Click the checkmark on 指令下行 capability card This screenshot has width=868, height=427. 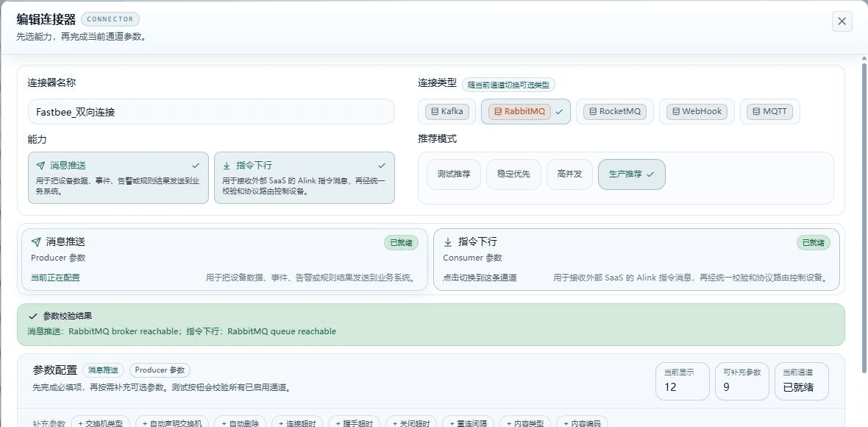tap(382, 166)
